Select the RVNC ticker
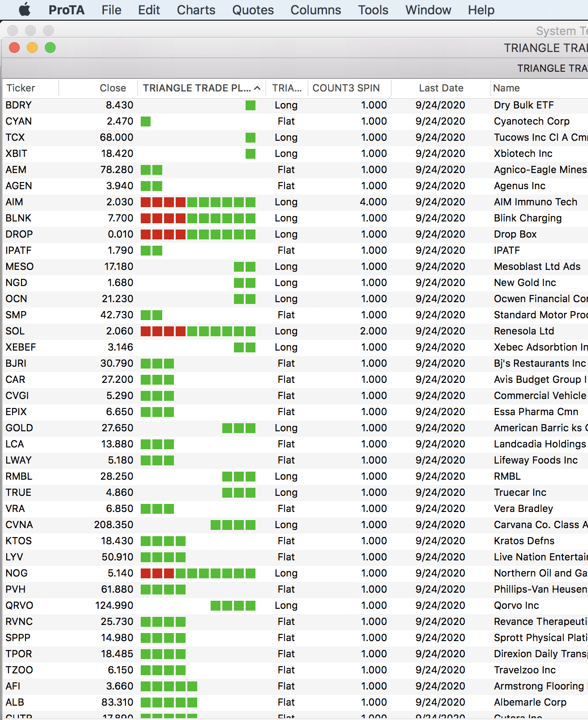The height and width of the screenshot is (720, 588). click(19, 621)
